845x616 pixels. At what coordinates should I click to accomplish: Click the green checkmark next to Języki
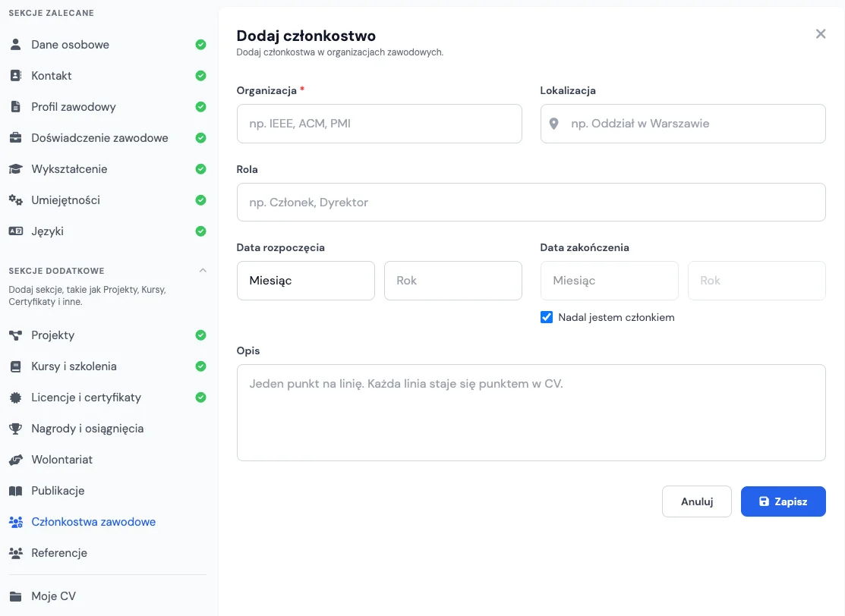tap(200, 231)
